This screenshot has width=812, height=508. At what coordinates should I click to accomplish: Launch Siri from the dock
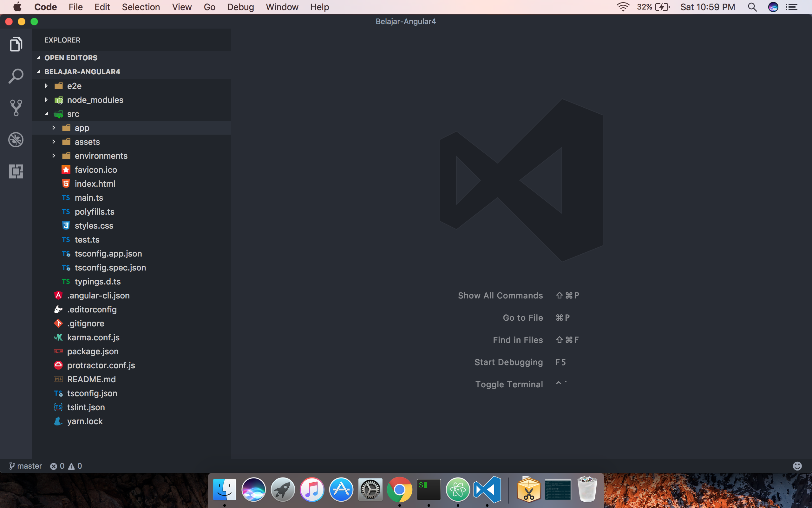[x=254, y=489]
